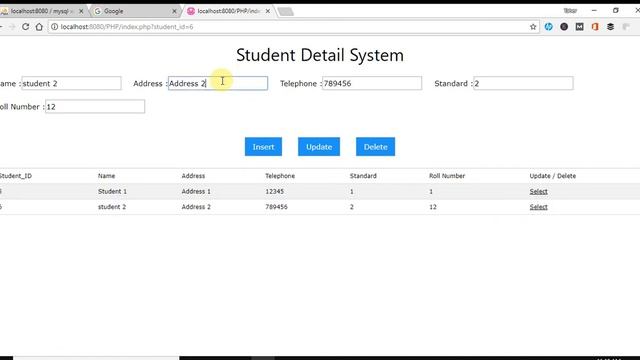The width and height of the screenshot is (640, 360).
Task: View site information icon in address bar
Action: click(x=54, y=27)
